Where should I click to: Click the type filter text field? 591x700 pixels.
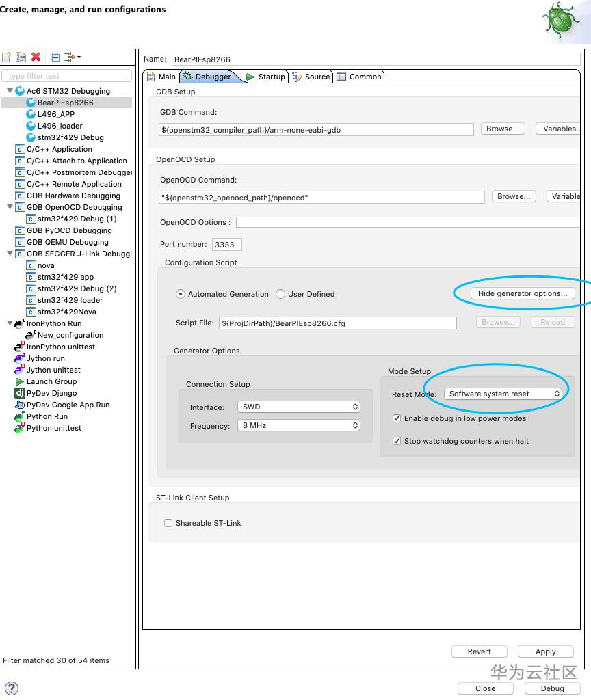[x=67, y=76]
